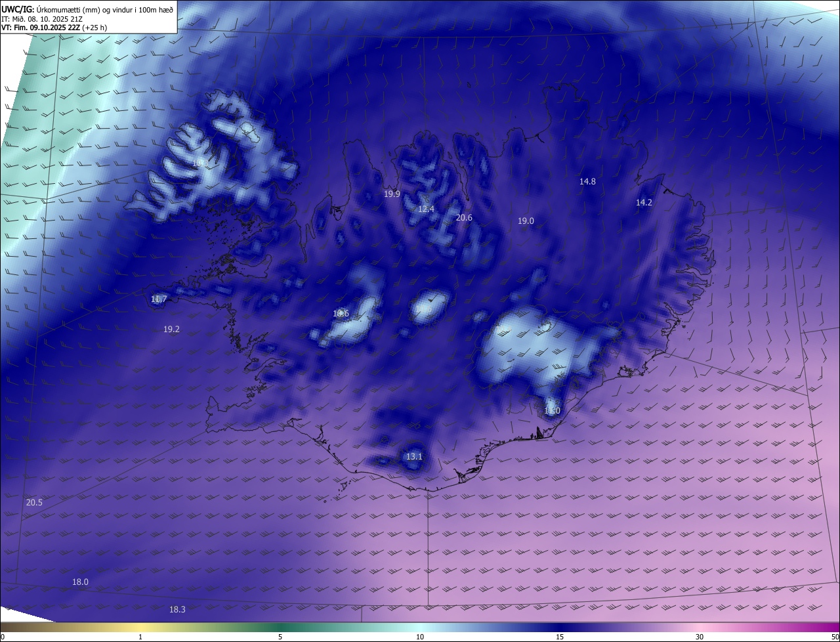This screenshot has height=642, width=840.
Task: Click the colour scale label 1
Action: [140, 637]
